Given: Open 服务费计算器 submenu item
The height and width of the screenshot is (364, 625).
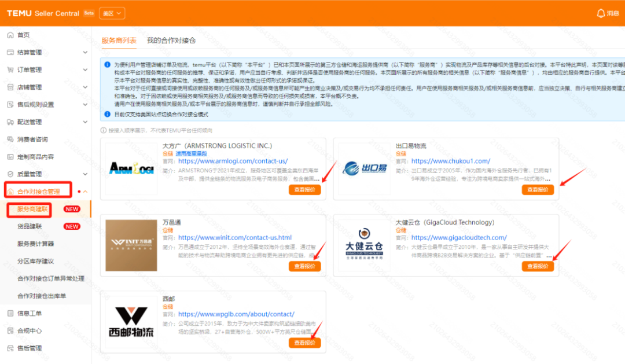Looking at the screenshot, I should tap(35, 244).
